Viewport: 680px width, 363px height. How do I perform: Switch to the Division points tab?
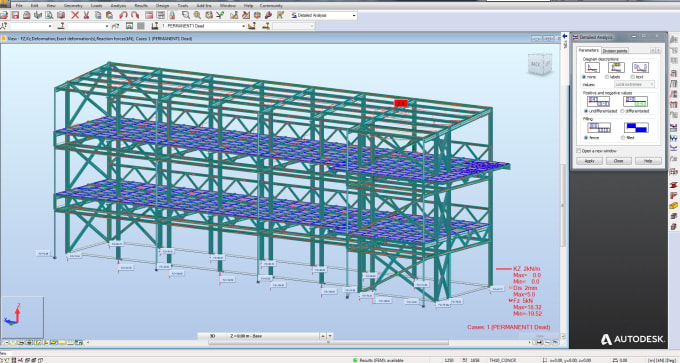[615, 51]
